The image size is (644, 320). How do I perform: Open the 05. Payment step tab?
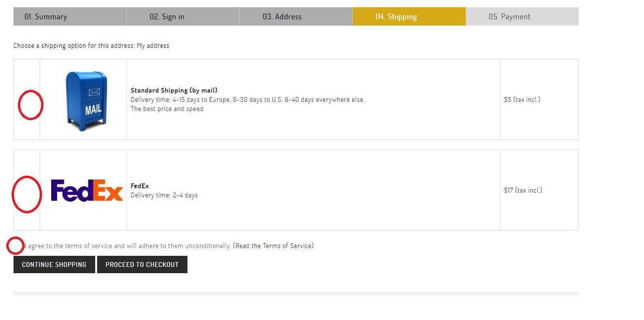(522, 16)
